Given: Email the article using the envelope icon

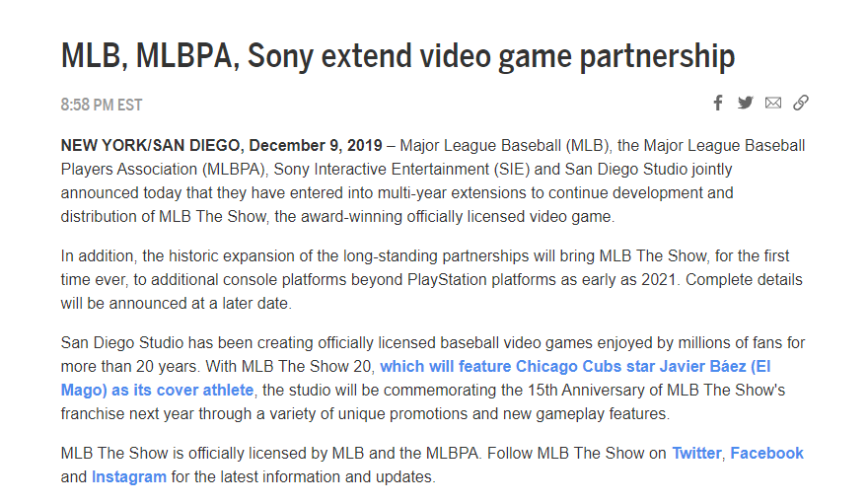Looking at the screenshot, I should (773, 103).
